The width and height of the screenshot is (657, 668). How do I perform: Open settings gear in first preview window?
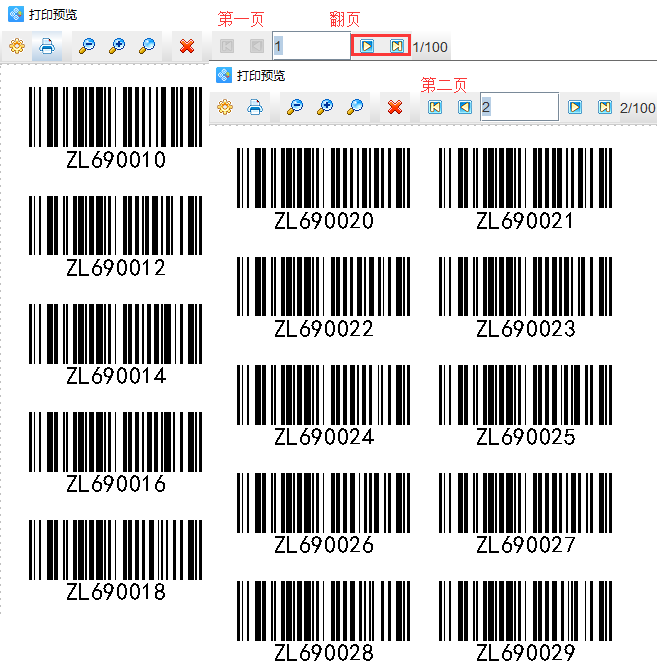click(17, 46)
